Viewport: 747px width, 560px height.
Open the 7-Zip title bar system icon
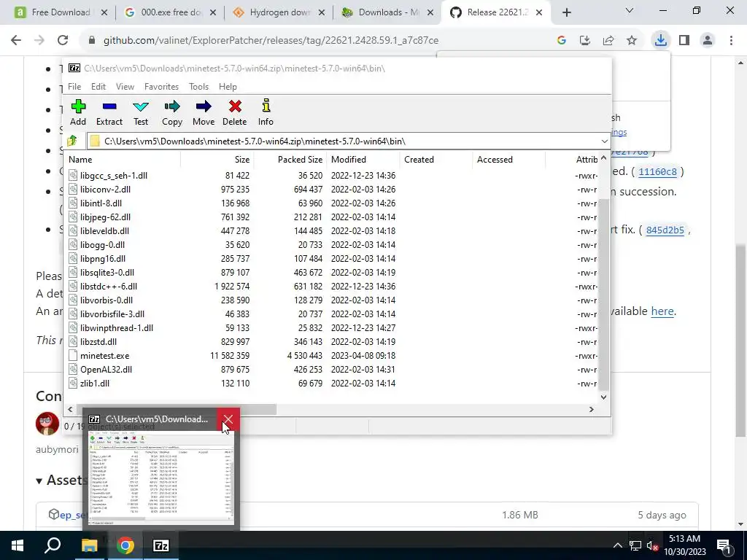tap(74, 68)
